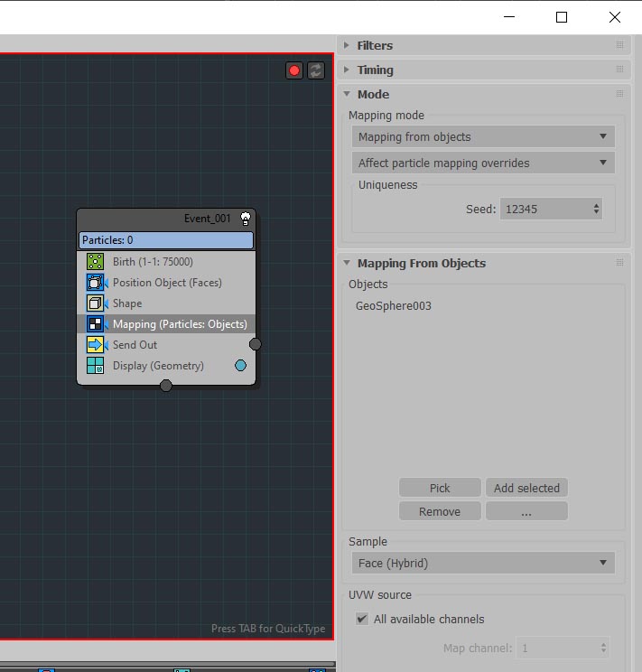Click the Pick button

click(440, 488)
